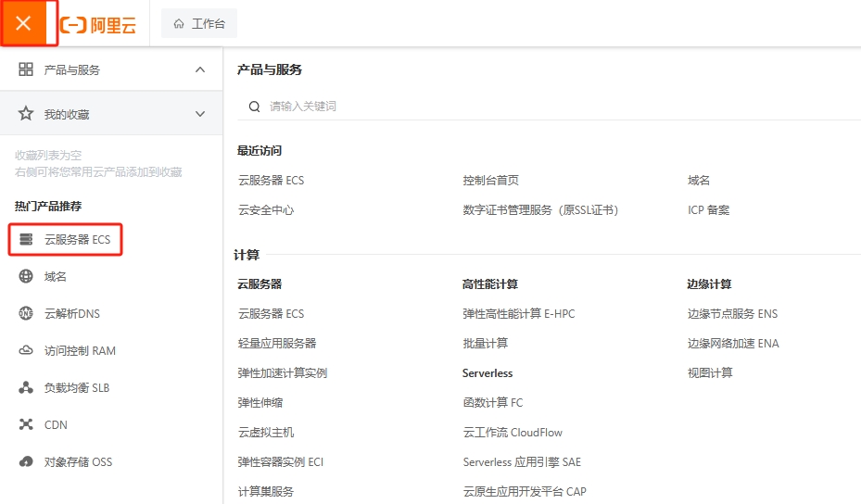This screenshot has width=861, height=504.
Task: Open Serverless 应用引擎 SAE
Action: [x=522, y=461]
